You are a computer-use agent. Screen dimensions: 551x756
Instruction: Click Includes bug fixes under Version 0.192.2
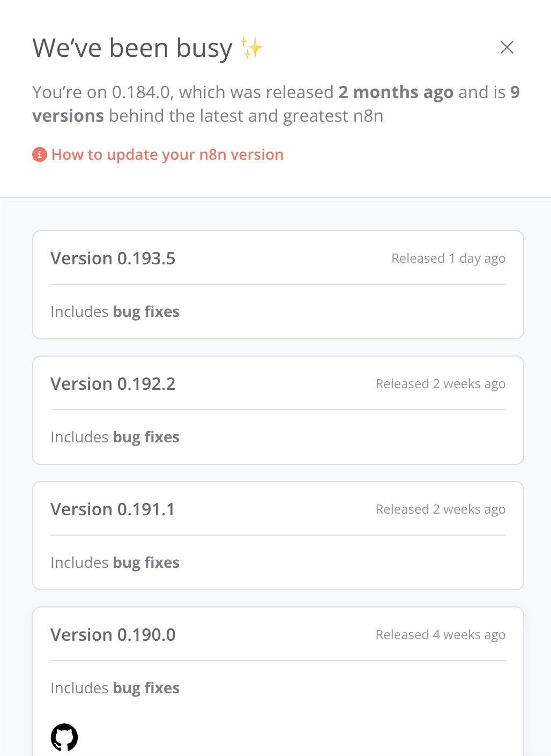[115, 437]
